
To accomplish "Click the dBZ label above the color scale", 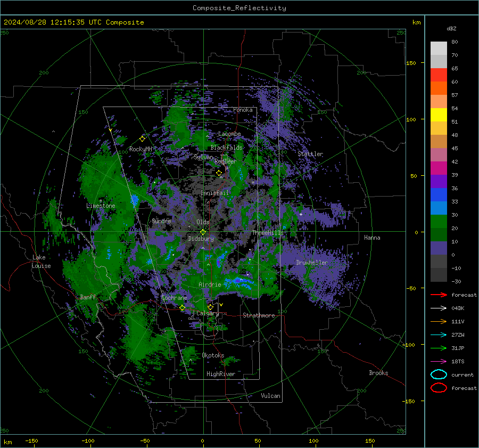I will [x=451, y=28].
